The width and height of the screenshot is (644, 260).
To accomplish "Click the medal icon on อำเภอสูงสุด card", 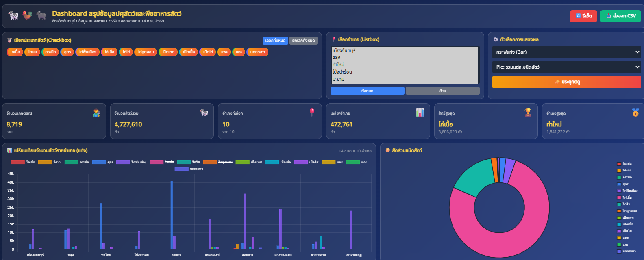I will [635, 113].
